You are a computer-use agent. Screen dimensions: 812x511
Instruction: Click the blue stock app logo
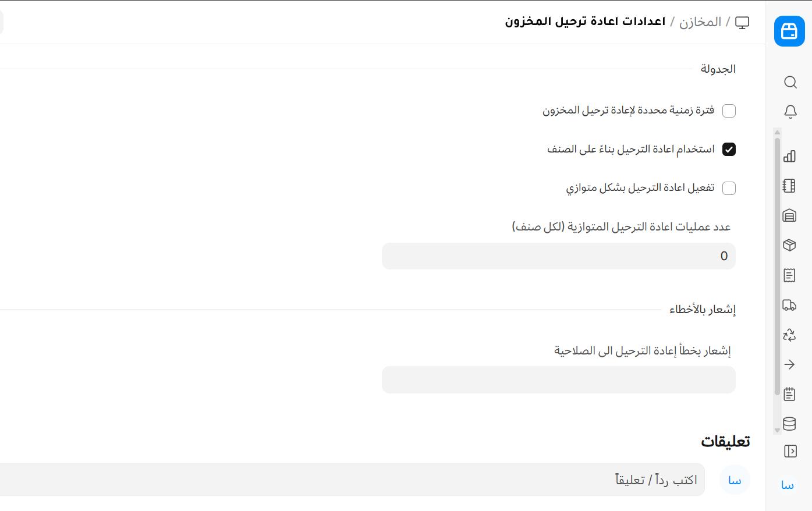(x=789, y=31)
